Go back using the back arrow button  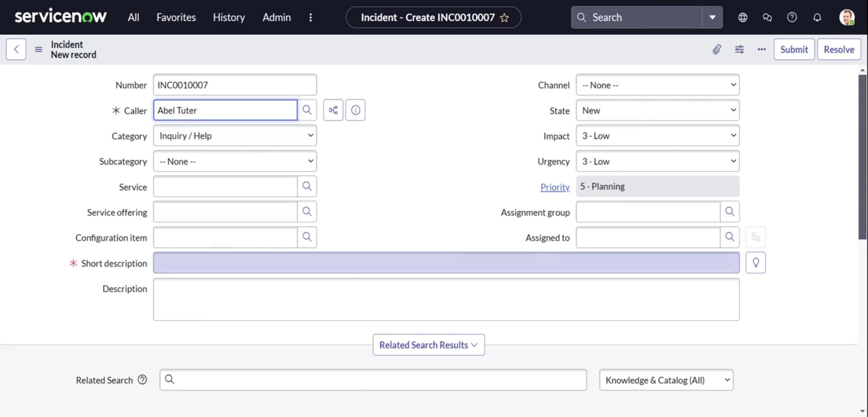(x=16, y=49)
